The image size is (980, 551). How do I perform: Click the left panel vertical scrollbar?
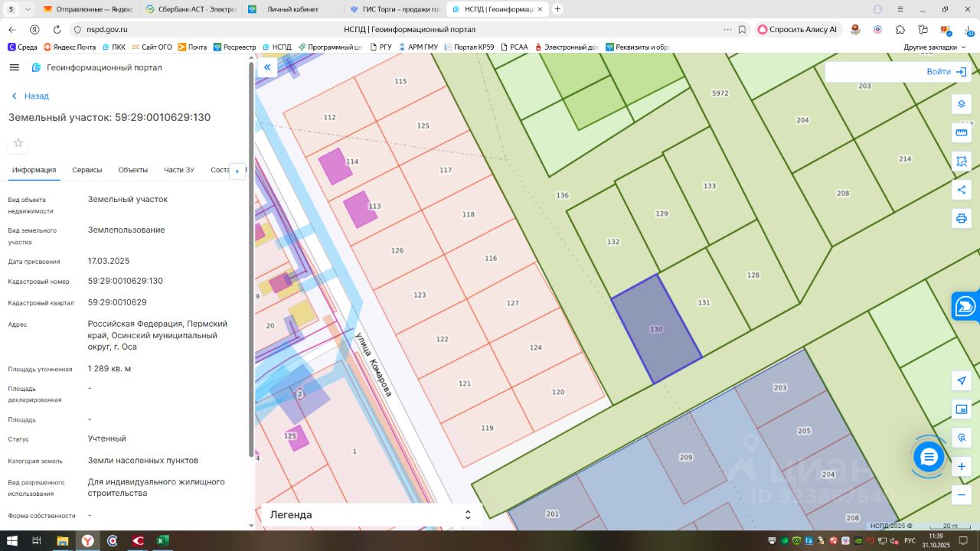tap(251, 260)
